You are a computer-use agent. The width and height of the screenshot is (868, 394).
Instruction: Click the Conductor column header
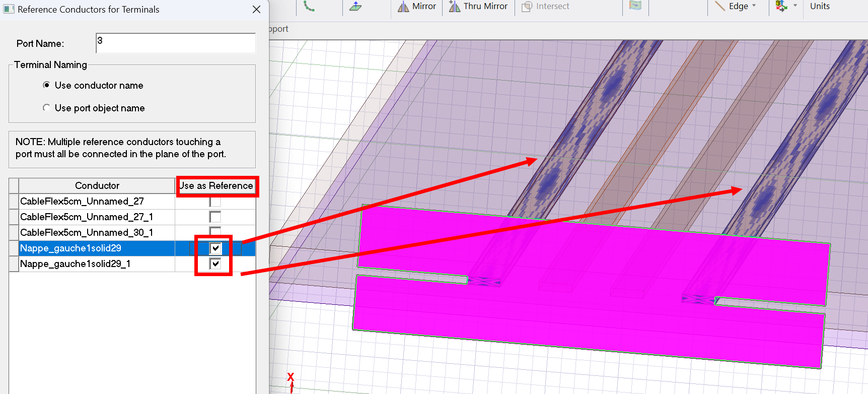coord(97,185)
